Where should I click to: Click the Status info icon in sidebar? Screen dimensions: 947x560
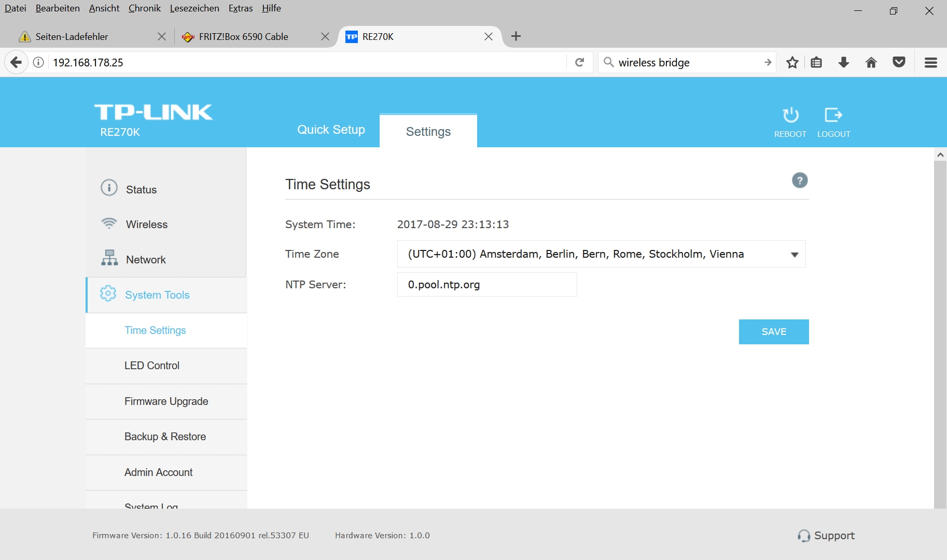point(109,187)
